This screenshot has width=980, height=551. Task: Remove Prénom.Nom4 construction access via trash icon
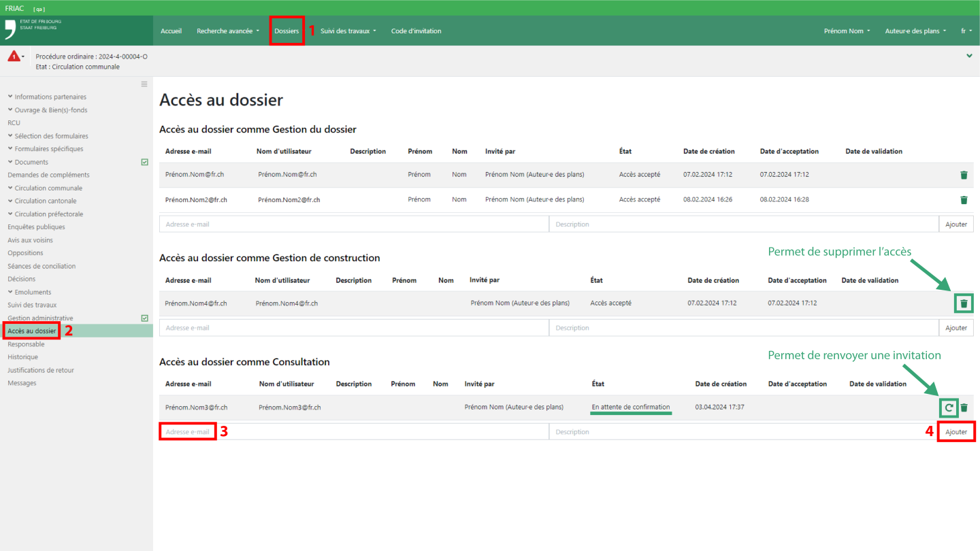[x=964, y=303]
